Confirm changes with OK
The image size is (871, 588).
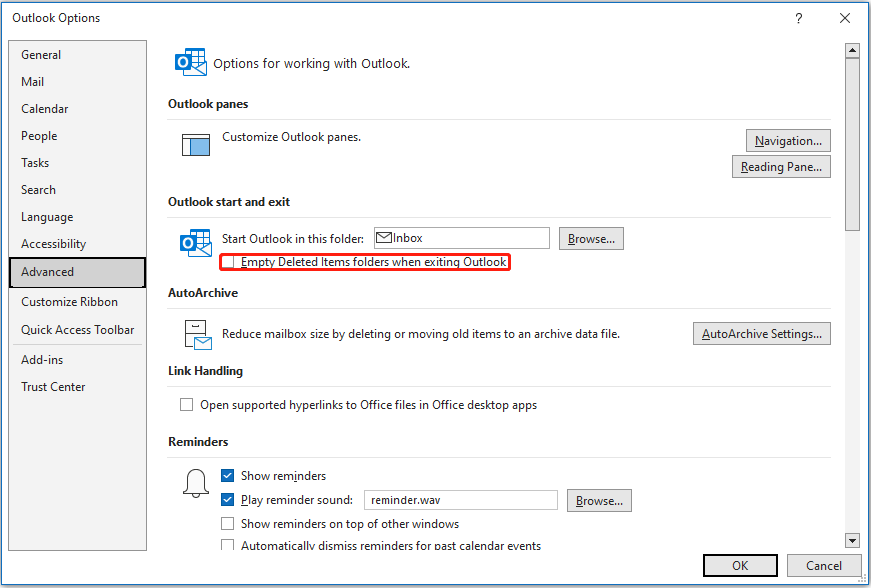740,566
